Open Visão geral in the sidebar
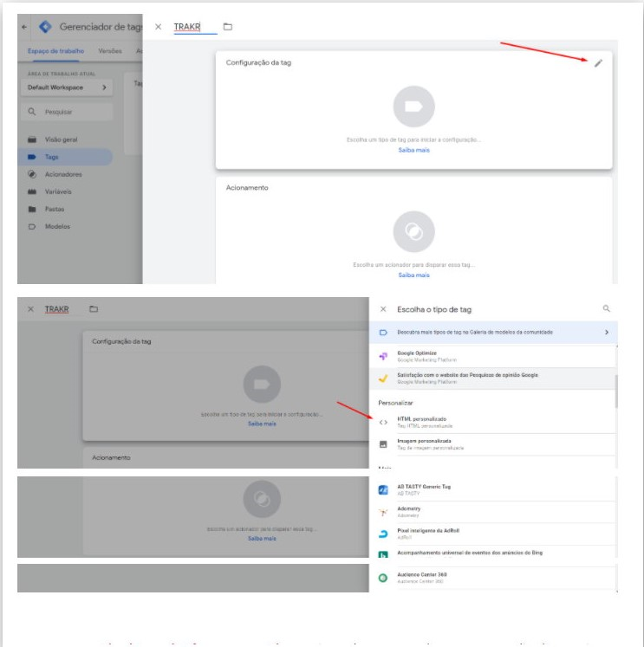 coord(61,139)
